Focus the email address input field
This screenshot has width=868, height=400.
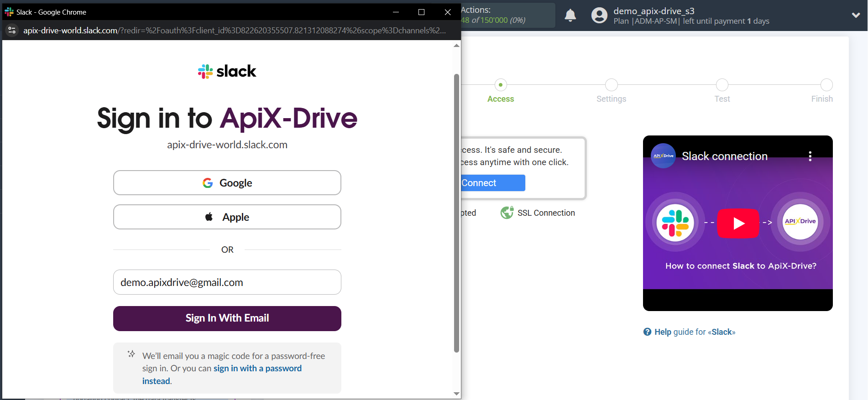point(227,282)
